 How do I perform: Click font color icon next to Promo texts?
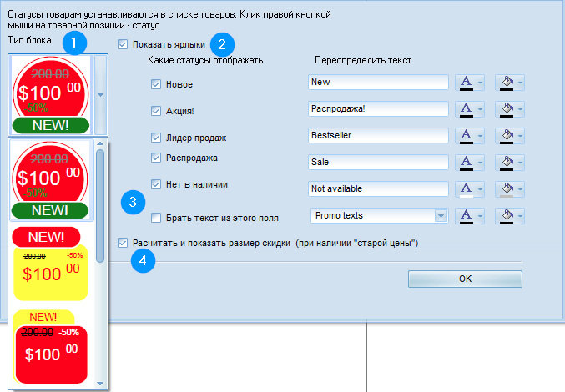pos(466,216)
